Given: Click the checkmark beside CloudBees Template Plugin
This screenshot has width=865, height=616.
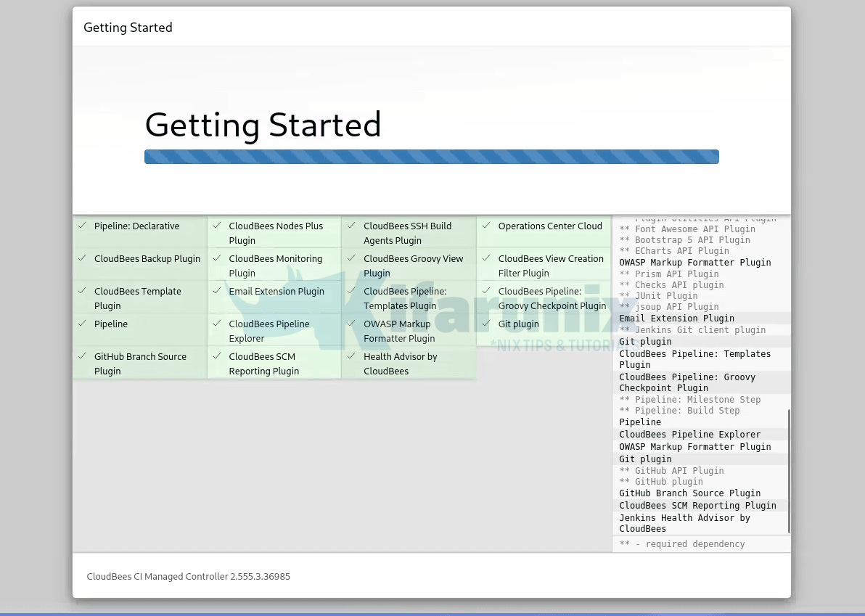Looking at the screenshot, I should click(x=82, y=291).
